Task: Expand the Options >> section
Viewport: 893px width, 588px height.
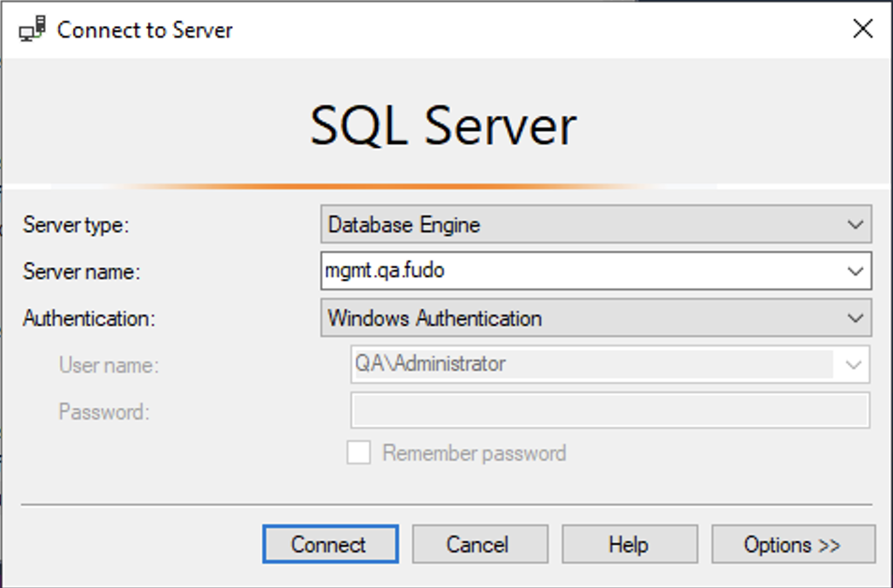Action: [794, 544]
